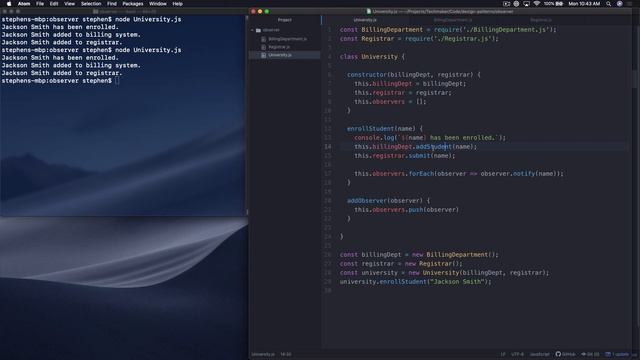Click the word addStudent on line 14
Screen dimensions: 640x360
(433, 147)
